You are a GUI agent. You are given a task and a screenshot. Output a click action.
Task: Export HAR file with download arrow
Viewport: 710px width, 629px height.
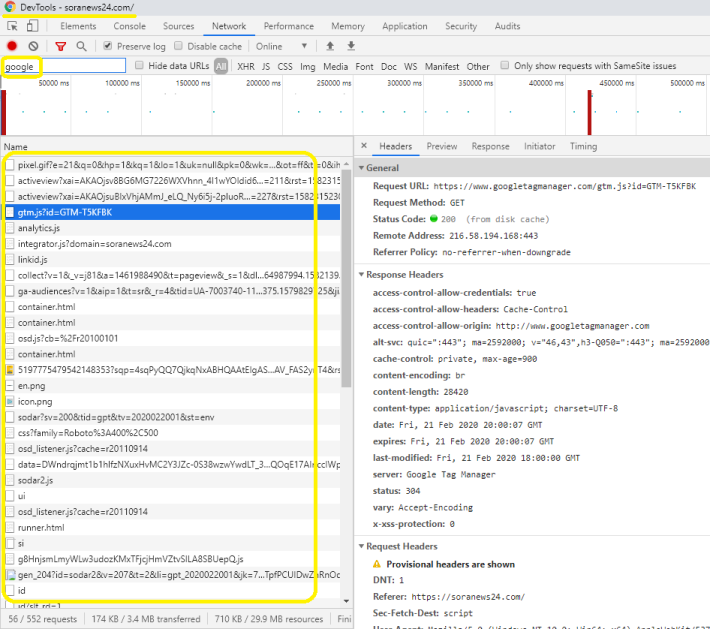point(351,46)
